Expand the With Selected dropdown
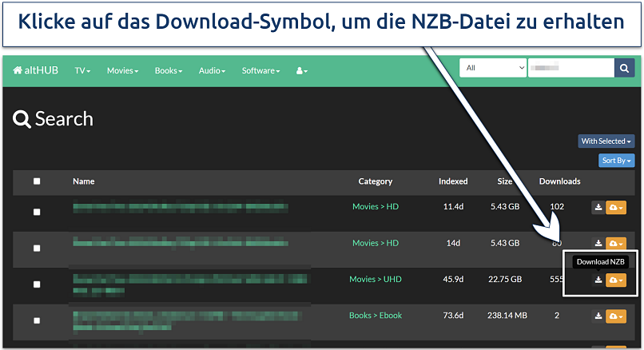 click(606, 141)
